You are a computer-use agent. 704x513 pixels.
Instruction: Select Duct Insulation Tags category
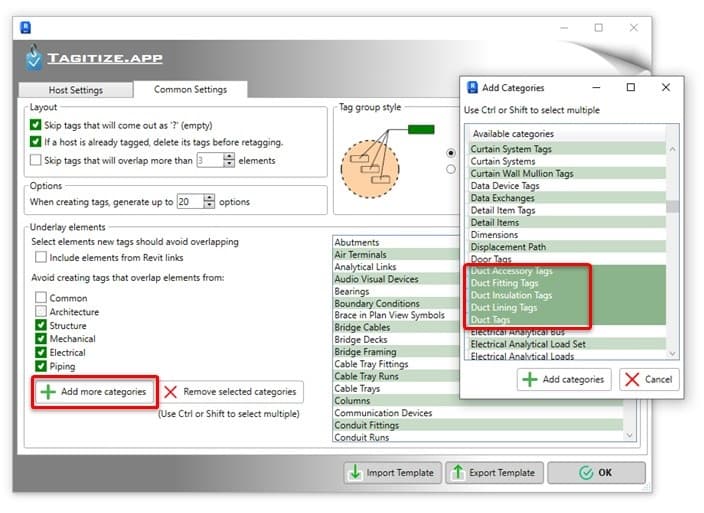(568, 295)
